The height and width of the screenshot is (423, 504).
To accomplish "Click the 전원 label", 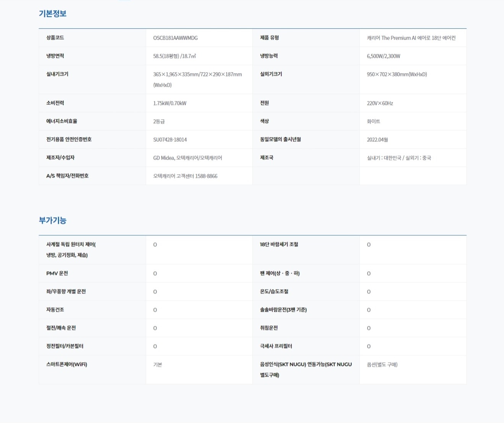I will click(x=264, y=103).
